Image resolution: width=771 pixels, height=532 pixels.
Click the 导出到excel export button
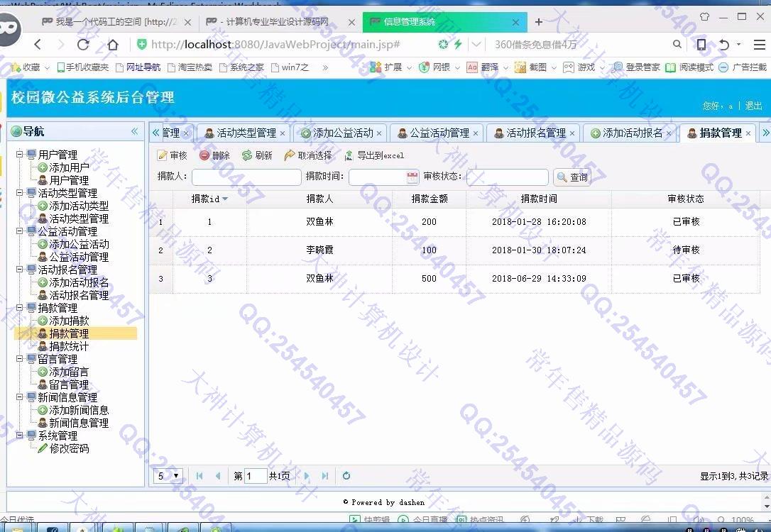point(374,155)
